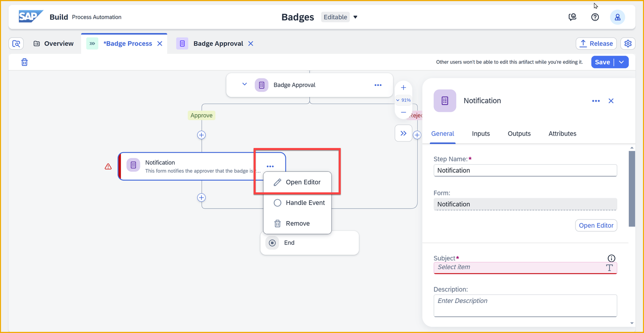Open the help question mark icon
This screenshot has height=333, width=644.
pos(595,17)
